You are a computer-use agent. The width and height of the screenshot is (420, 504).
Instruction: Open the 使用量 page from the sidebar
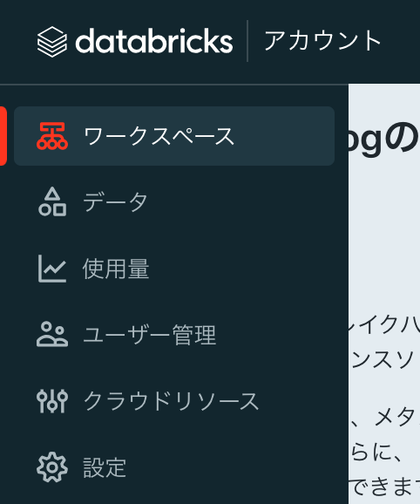click(174, 269)
